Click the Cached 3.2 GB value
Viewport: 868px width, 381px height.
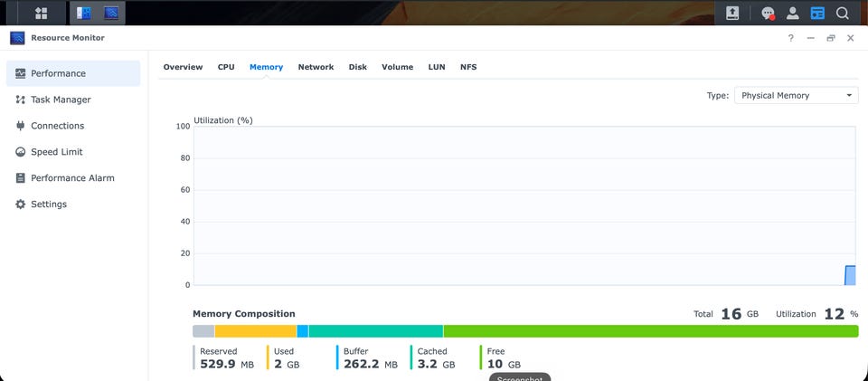[x=436, y=365]
